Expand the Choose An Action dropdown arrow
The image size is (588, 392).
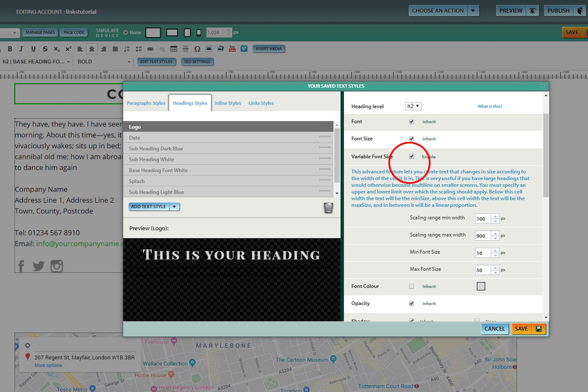point(473,10)
